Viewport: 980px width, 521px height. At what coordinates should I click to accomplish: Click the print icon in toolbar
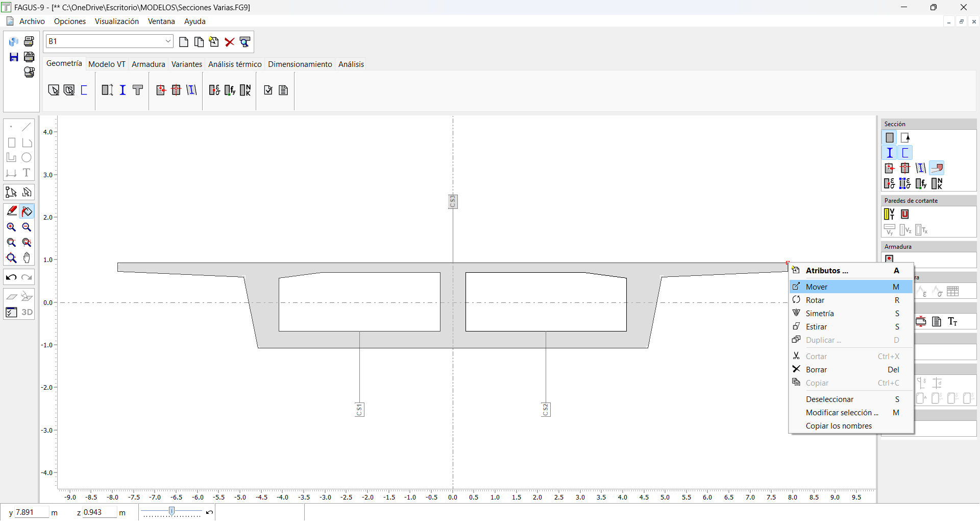[x=29, y=41]
